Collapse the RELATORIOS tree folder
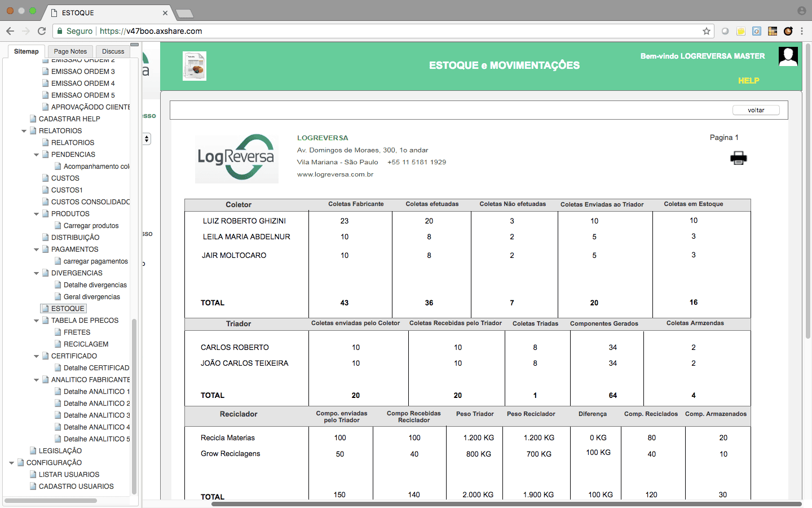Viewport: 812px width, 508px height. [x=24, y=131]
